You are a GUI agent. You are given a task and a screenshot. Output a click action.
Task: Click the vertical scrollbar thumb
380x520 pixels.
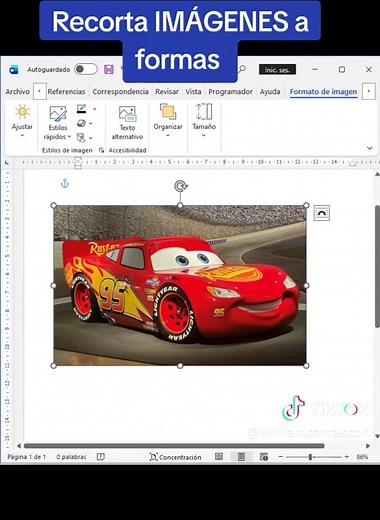click(377, 267)
